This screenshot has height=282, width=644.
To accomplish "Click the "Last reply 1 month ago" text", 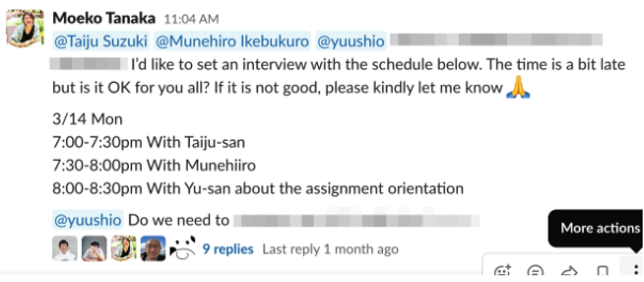I will coord(330,249).
